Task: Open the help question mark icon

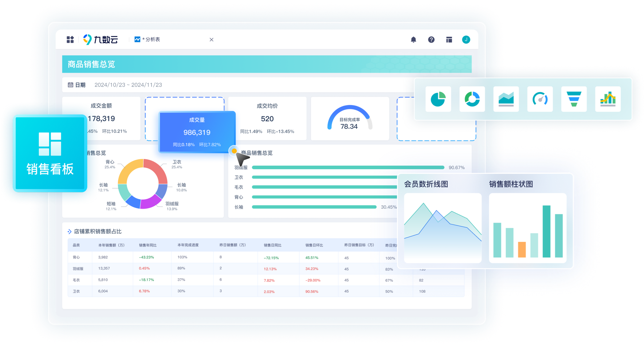Action: point(431,40)
